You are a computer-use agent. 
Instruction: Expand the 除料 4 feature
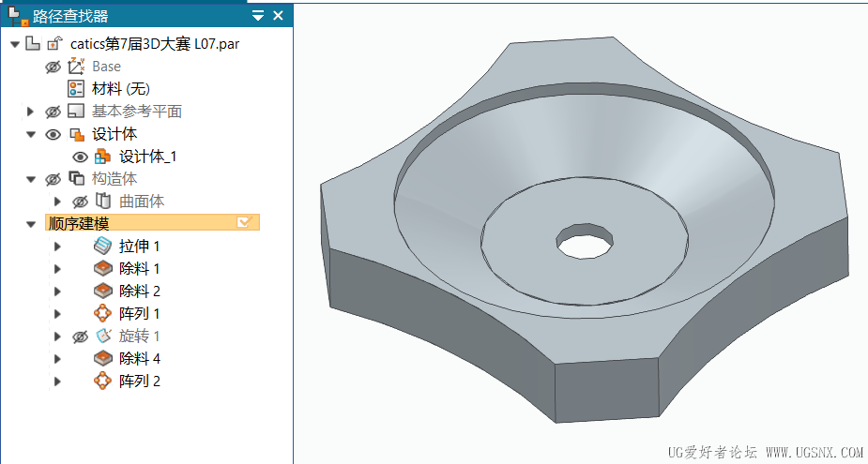[x=57, y=359]
